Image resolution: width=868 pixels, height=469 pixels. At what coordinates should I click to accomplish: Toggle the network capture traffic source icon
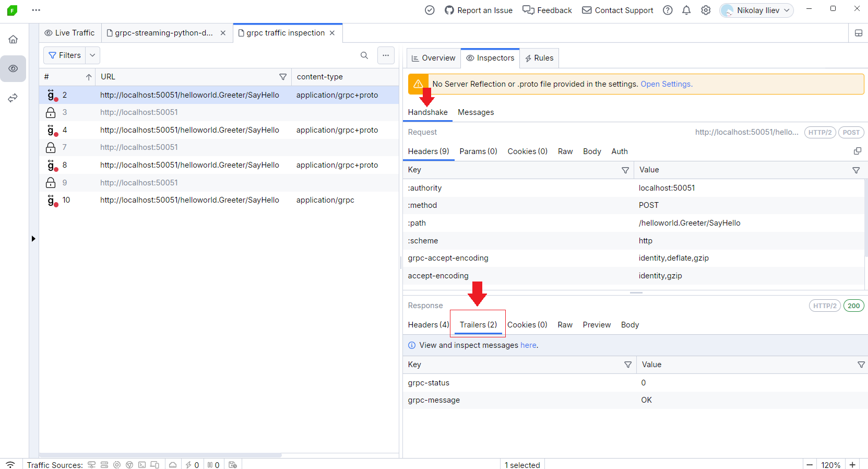pos(116,464)
